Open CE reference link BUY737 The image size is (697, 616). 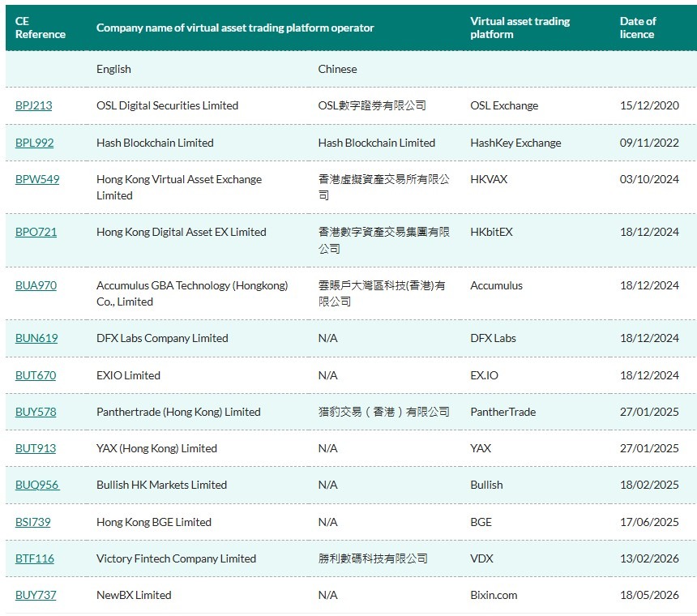[x=36, y=595]
